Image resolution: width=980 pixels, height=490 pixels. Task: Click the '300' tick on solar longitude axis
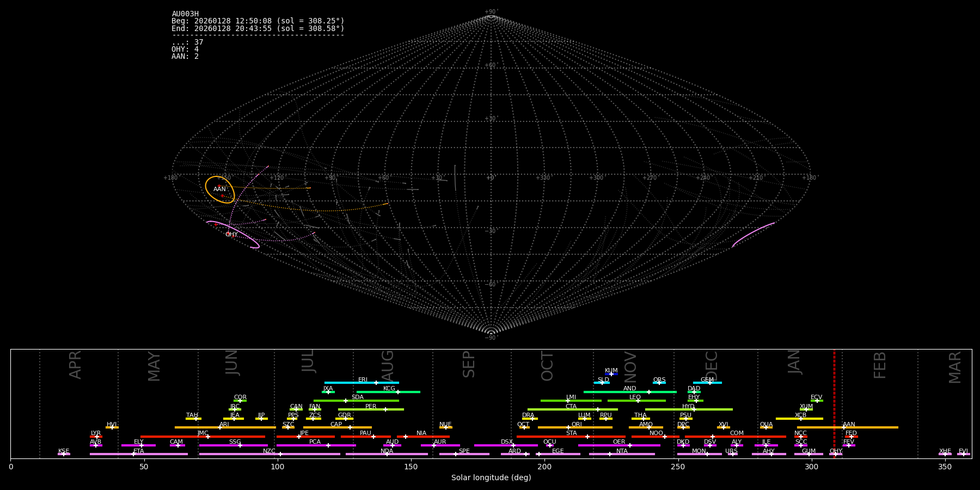click(x=811, y=467)
